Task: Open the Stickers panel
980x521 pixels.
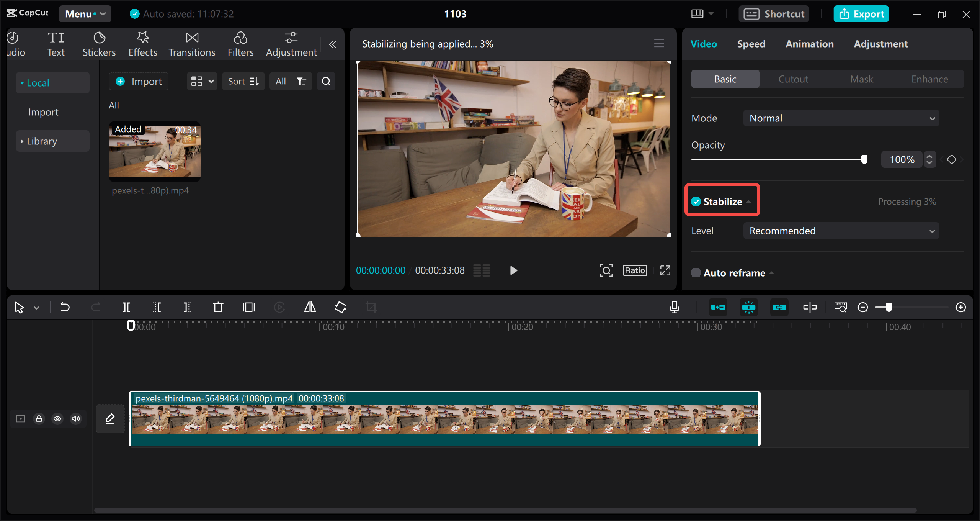Action: [x=99, y=44]
